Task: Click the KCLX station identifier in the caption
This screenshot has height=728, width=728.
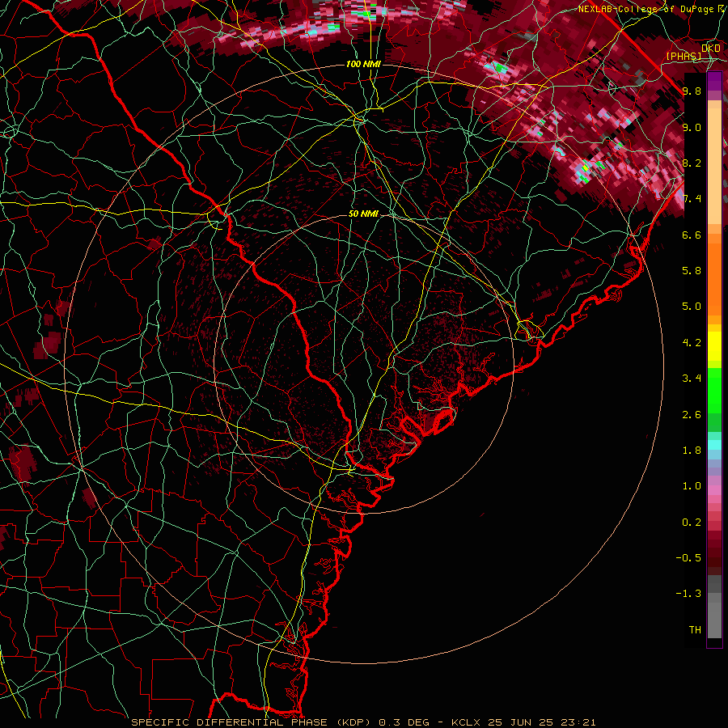Action: pos(468,722)
